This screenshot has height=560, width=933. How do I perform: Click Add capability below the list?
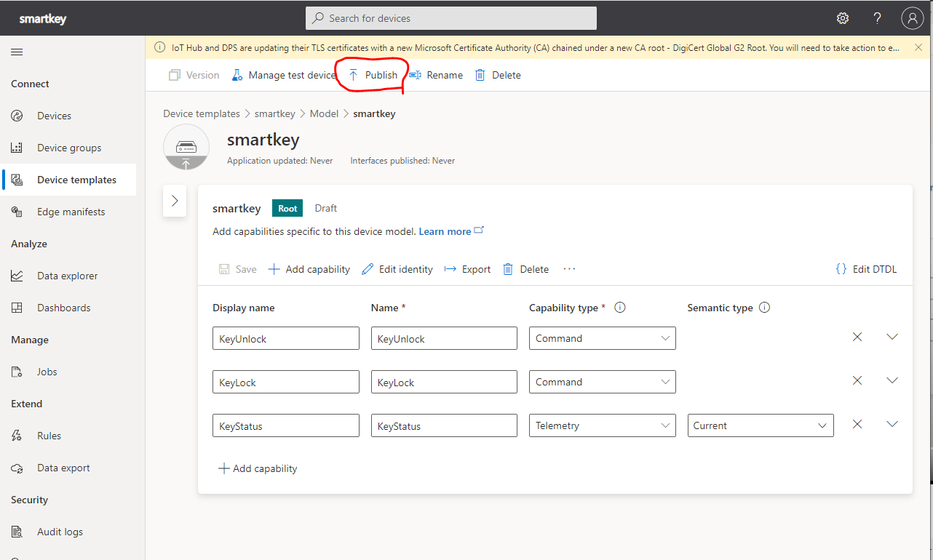[258, 468]
